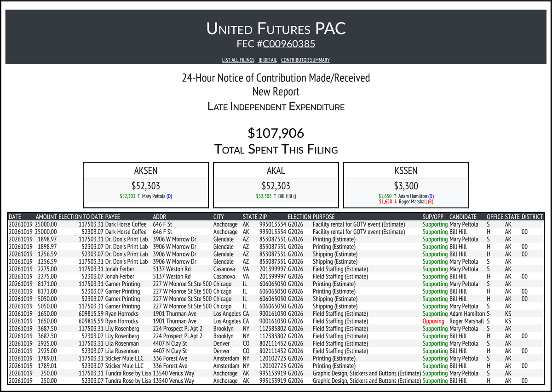Click 24-Hour Notice of Contribution Made/Received heading

click(x=276, y=78)
